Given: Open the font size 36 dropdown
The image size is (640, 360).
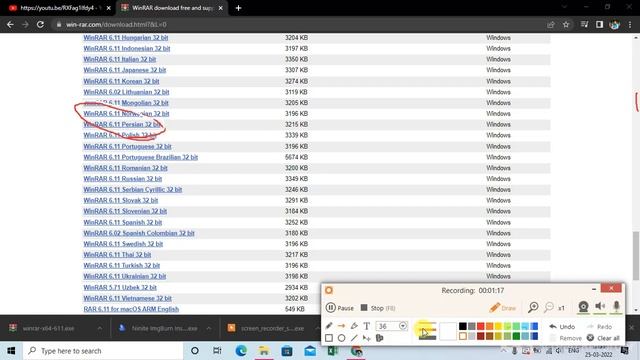Looking at the screenshot, I should 403,326.
